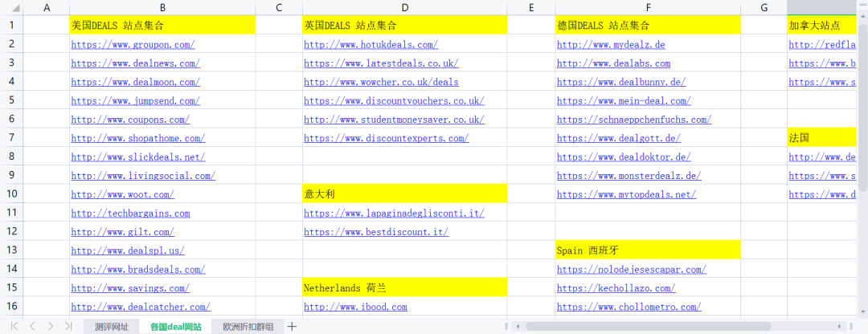868x334 pixels.
Task: Open the savings.com link
Action: coord(131,289)
